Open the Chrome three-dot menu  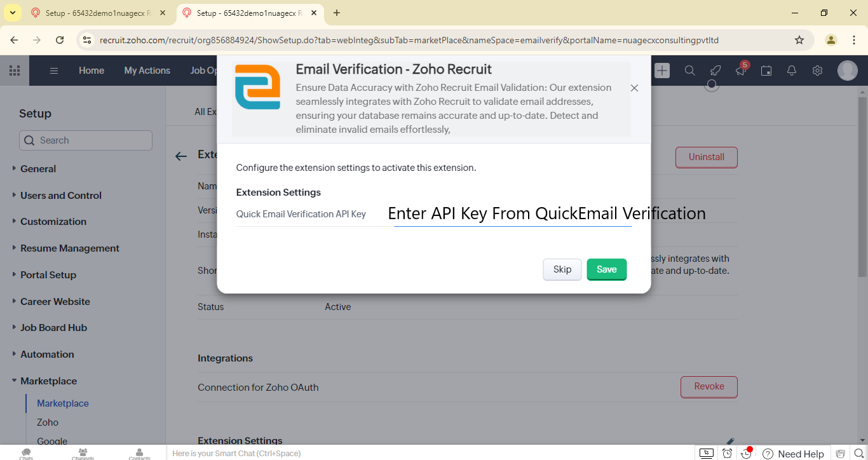(x=854, y=40)
